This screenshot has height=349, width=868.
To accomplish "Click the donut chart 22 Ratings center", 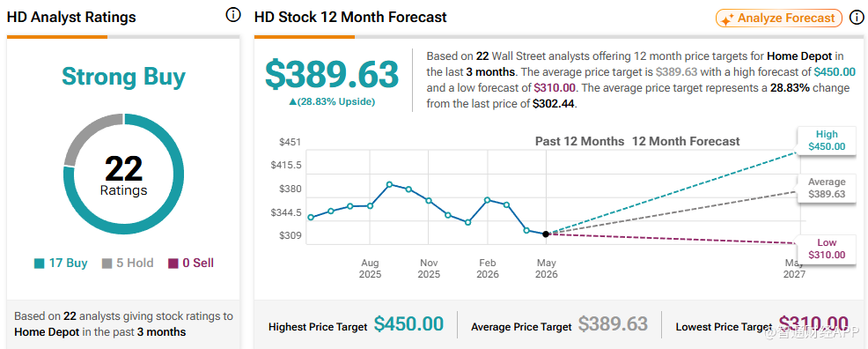I will (x=123, y=175).
